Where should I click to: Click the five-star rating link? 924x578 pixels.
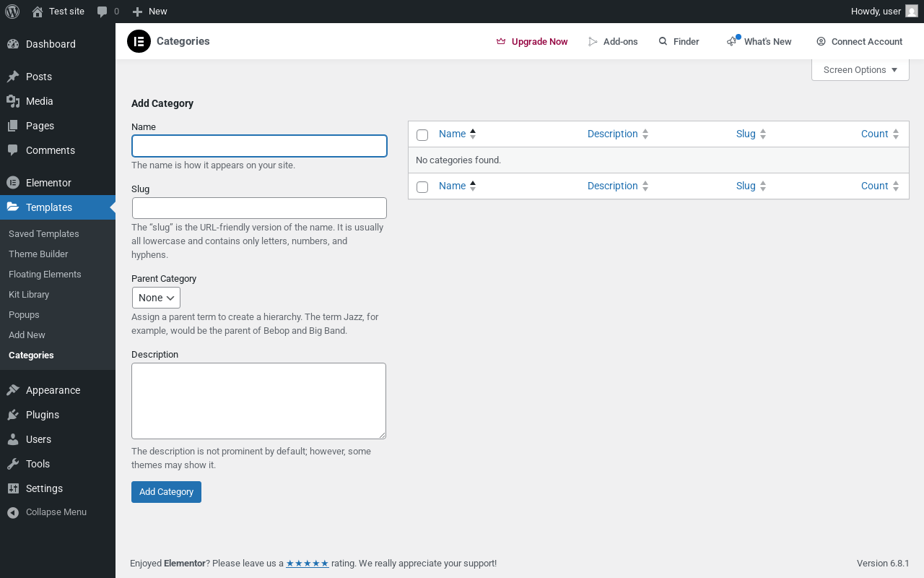tap(308, 564)
